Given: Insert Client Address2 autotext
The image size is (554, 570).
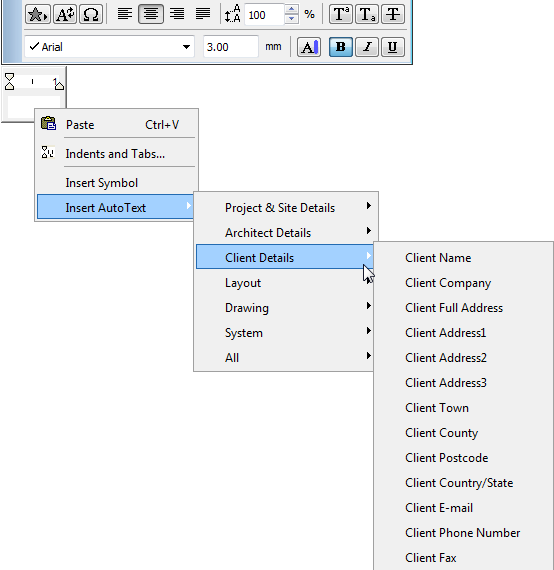Looking at the screenshot, I should coord(463,358).
